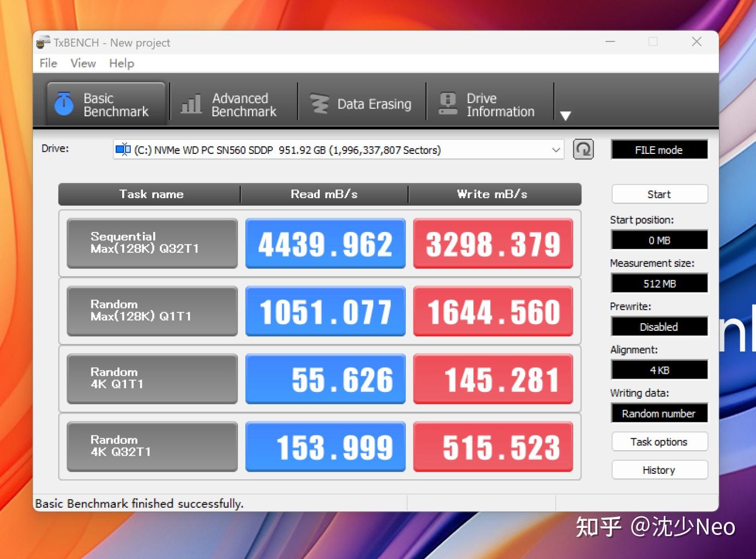Expand the toolbar overflow triangle arrow
This screenshot has width=756, height=559.
pos(566,116)
